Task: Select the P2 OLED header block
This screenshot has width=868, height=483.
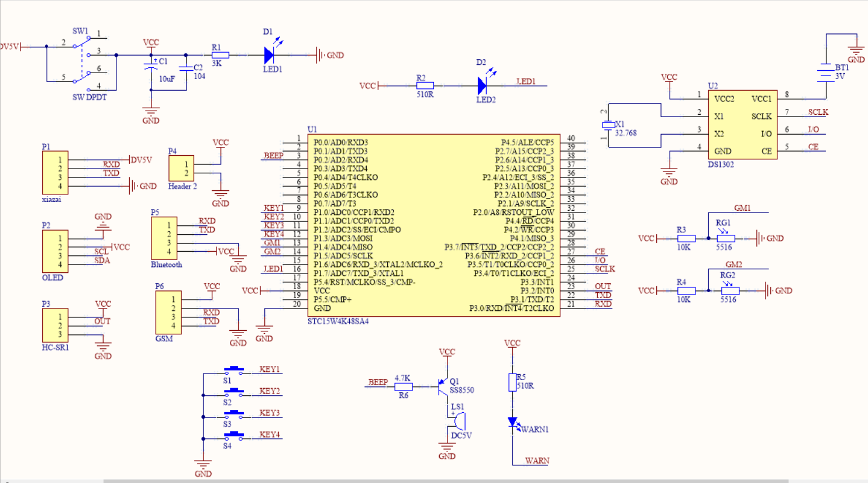Action: point(55,251)
